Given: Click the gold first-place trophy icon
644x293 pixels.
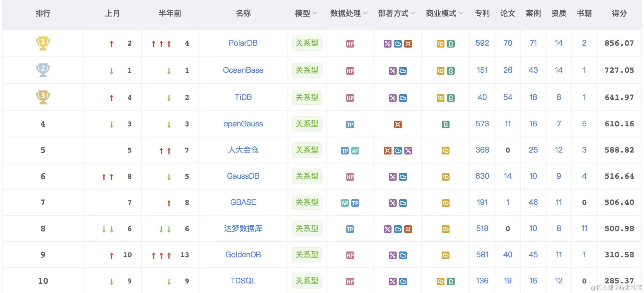Looking at the screenshot, I should 43,43.
